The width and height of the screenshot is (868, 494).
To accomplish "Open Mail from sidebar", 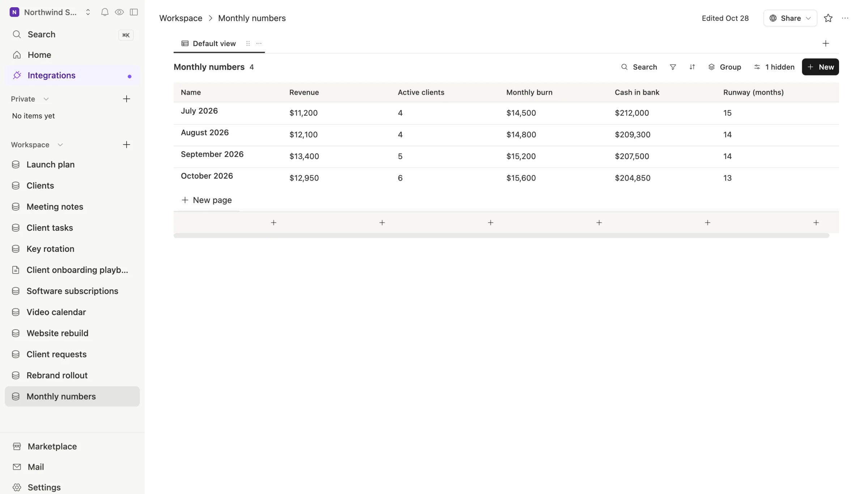I will (72, 467).
